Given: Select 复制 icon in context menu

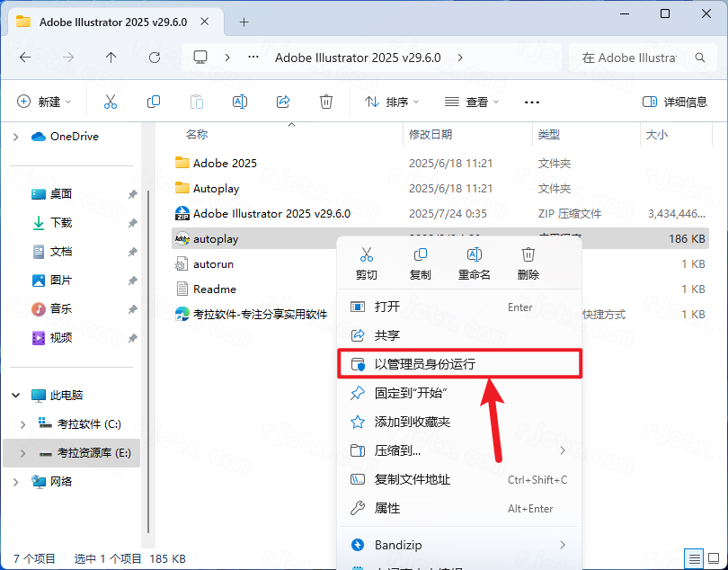Looking at the screenshot, I should pos(421,254).
